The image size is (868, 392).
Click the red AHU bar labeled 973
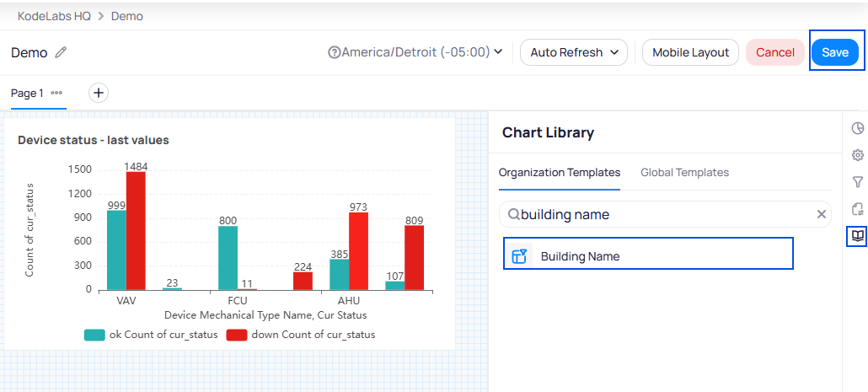tap(358, 251)
